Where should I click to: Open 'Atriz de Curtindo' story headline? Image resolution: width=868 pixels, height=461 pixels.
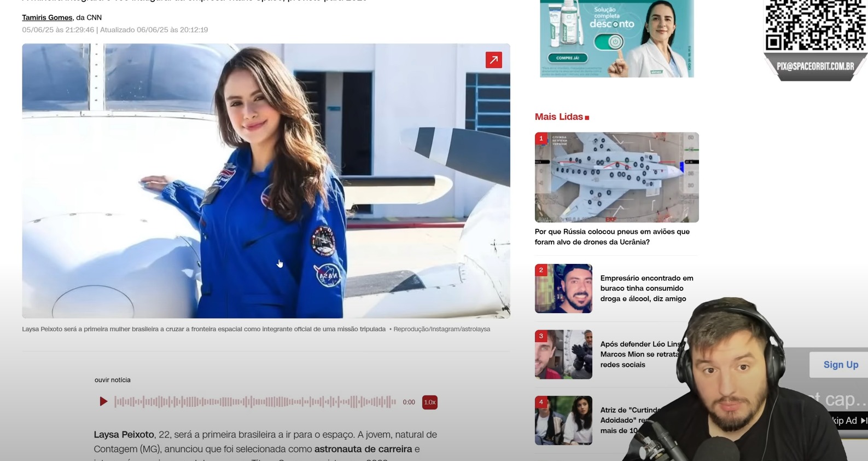pos(630,420)
